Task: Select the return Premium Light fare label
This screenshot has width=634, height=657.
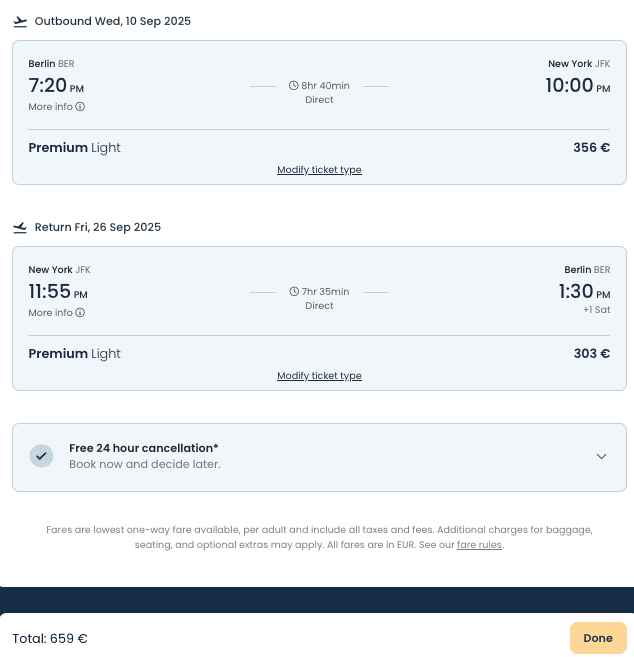Action: (x=74, y=354)
